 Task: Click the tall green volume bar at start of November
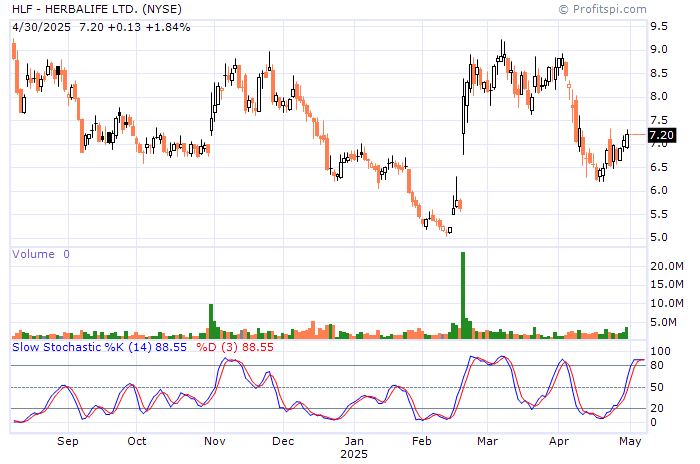[211, 321]
